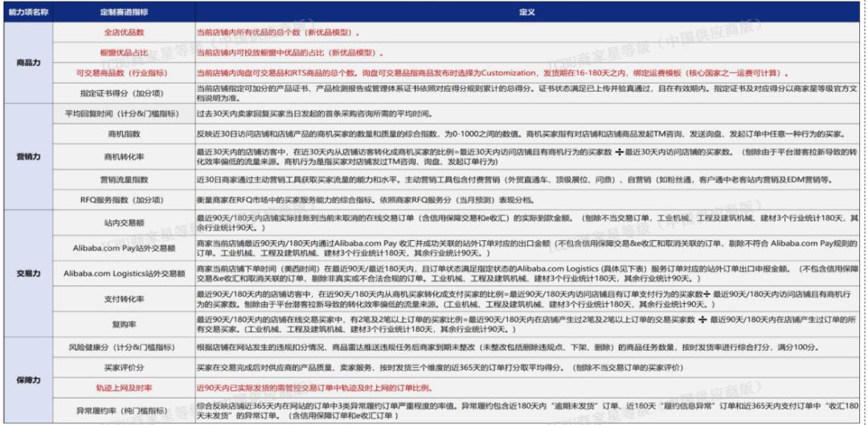Click the red 全店优品数 indicator

click(124, 32)
